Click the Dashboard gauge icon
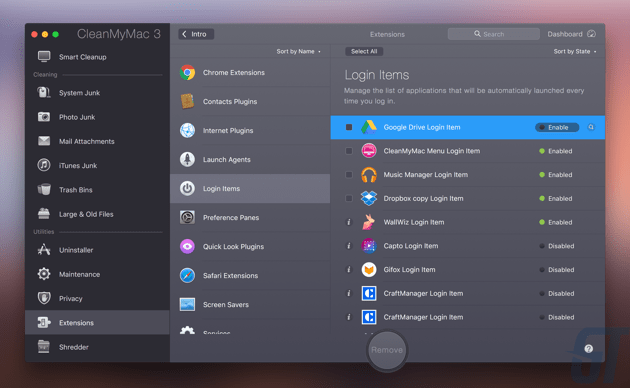 pyautogui.click(x=591, y=34)
